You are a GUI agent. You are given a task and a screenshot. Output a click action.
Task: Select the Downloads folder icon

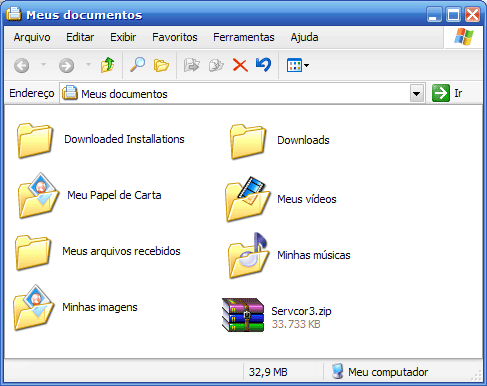(x=248, y=141)
